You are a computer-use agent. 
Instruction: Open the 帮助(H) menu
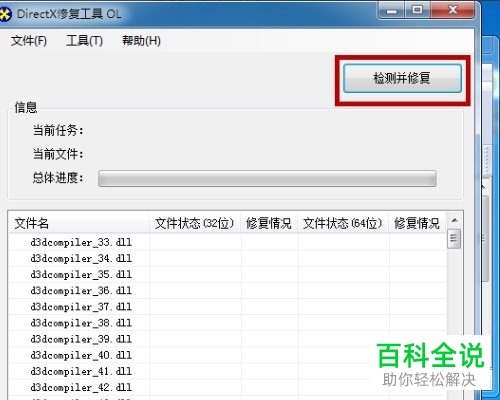[141, 41]
